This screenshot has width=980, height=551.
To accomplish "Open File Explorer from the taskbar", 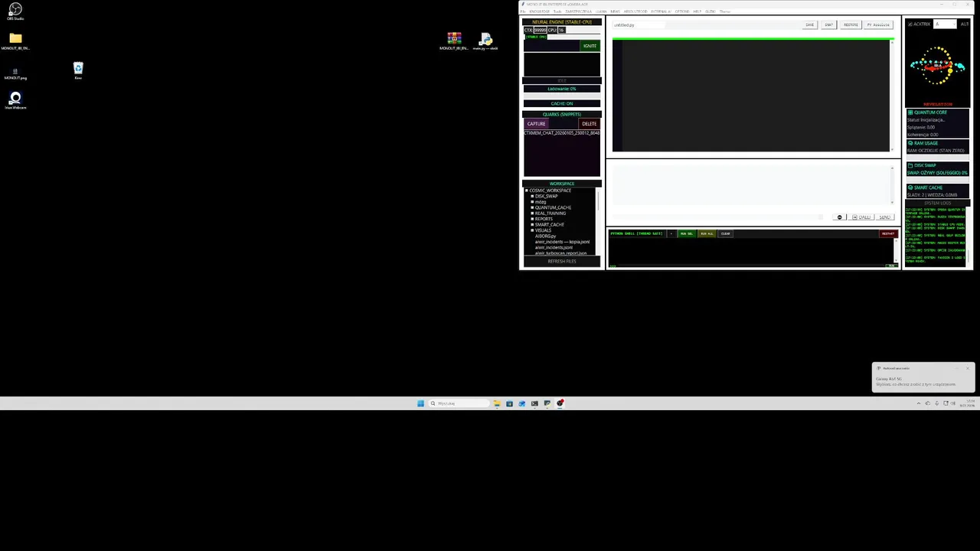I will (x=497, y=403).
